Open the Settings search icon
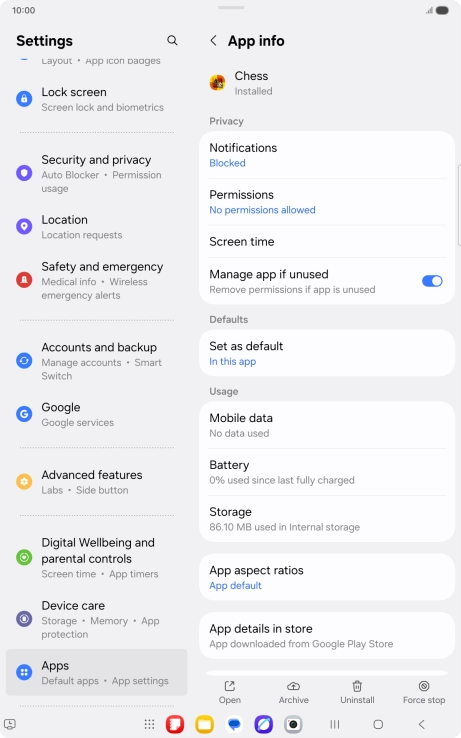461x738 pixels. pyautogui.click(x=172, y=40)
